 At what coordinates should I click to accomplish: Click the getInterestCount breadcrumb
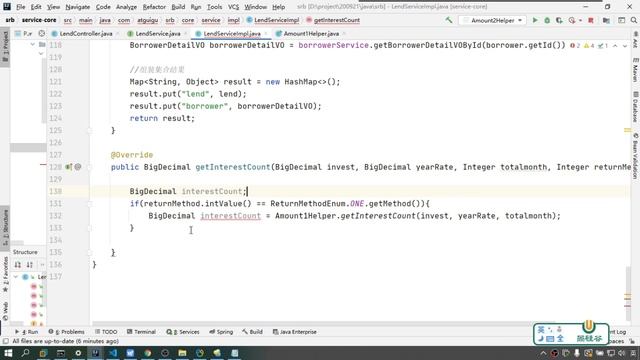pyautogui.click(x=333, y=20)
